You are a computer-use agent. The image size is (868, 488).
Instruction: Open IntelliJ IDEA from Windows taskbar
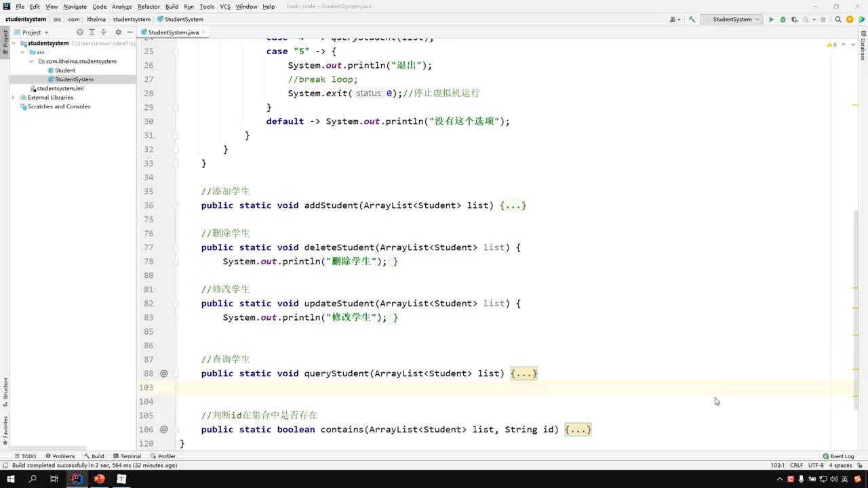coord(77,479)
